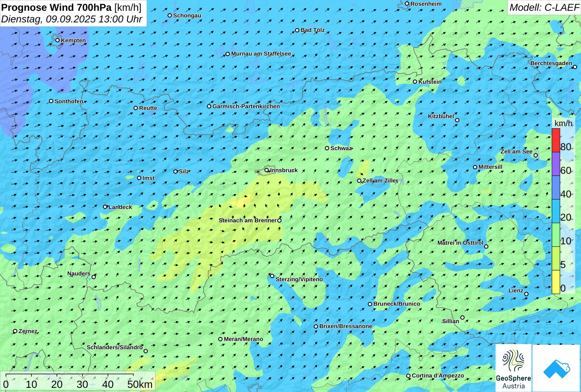Select the '80' value on wind legend
581x392 pixels.
coord(566,146)
